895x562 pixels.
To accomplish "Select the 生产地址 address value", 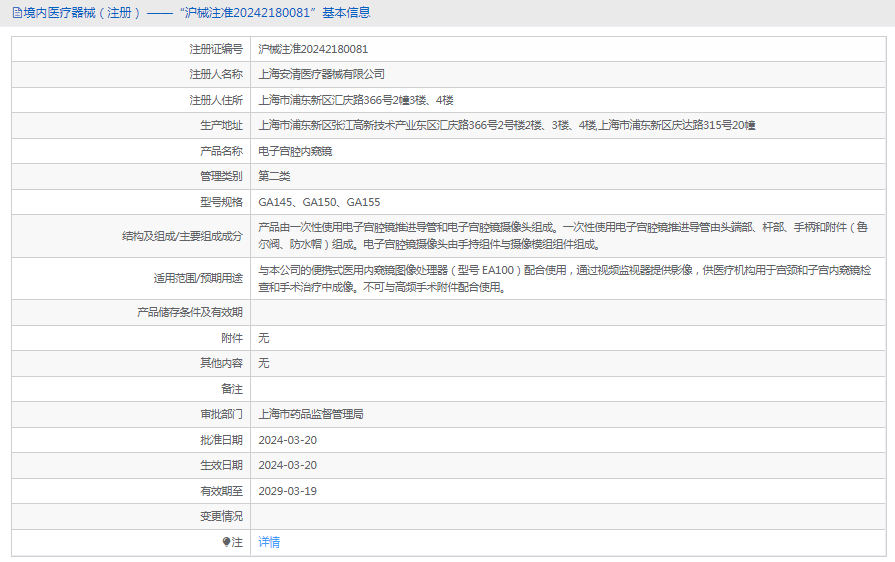I will 507,126.
